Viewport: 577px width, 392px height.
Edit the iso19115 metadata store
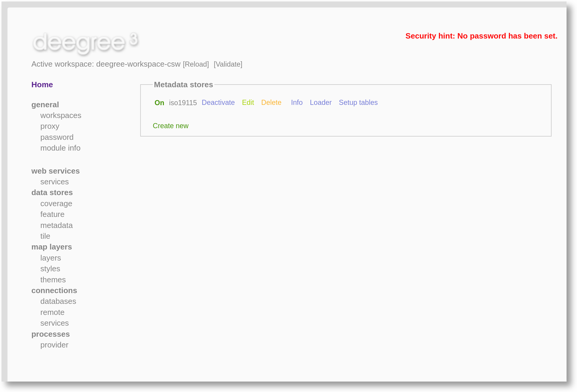tap(248, 102)
